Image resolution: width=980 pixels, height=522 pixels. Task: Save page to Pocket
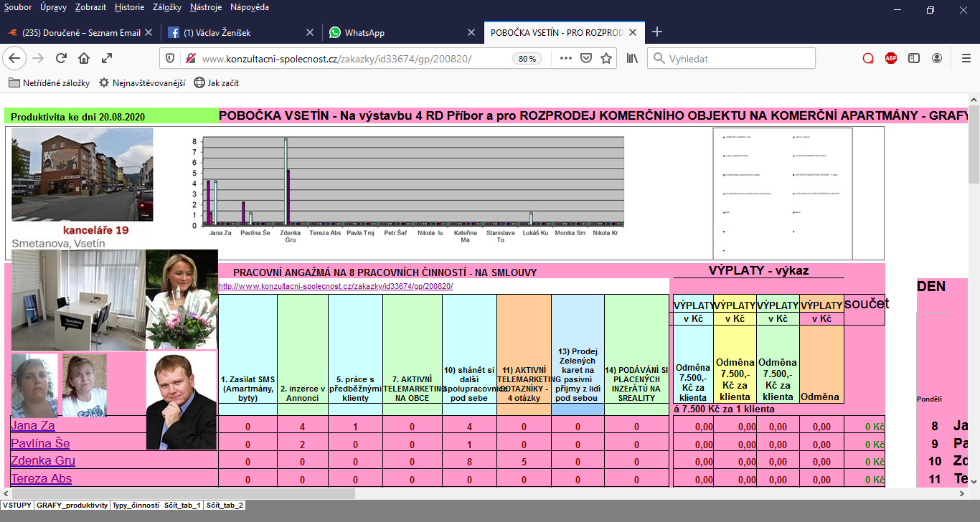(586, 58)
